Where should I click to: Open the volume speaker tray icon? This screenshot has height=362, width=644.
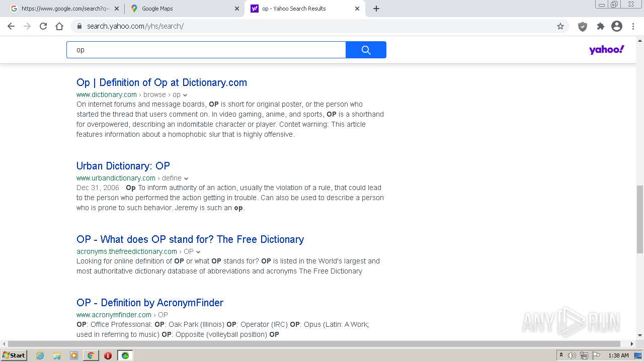[x=572, y=355]
